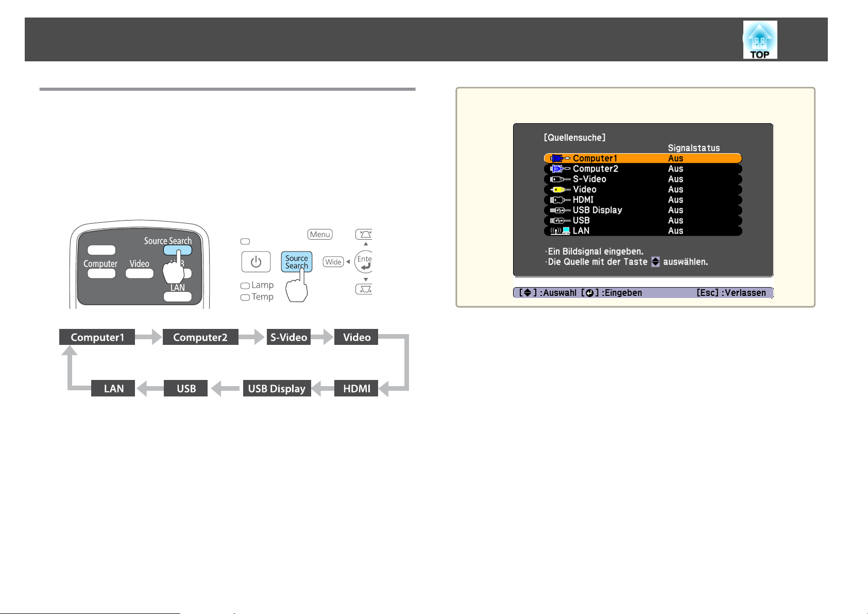Open Menu button on control panel

(x=320, y=235)
